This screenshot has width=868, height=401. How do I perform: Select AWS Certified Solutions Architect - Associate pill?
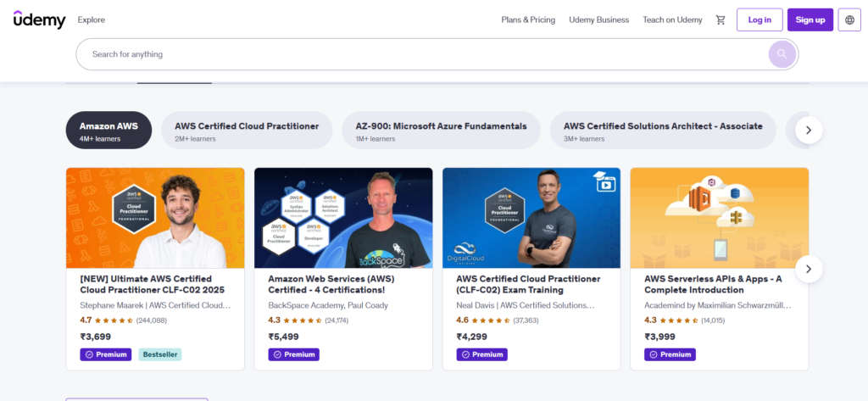[x=663, y=131]
